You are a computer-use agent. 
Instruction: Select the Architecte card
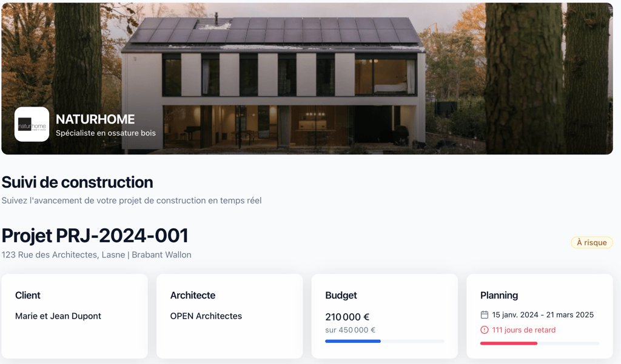[x=230, y=316]
